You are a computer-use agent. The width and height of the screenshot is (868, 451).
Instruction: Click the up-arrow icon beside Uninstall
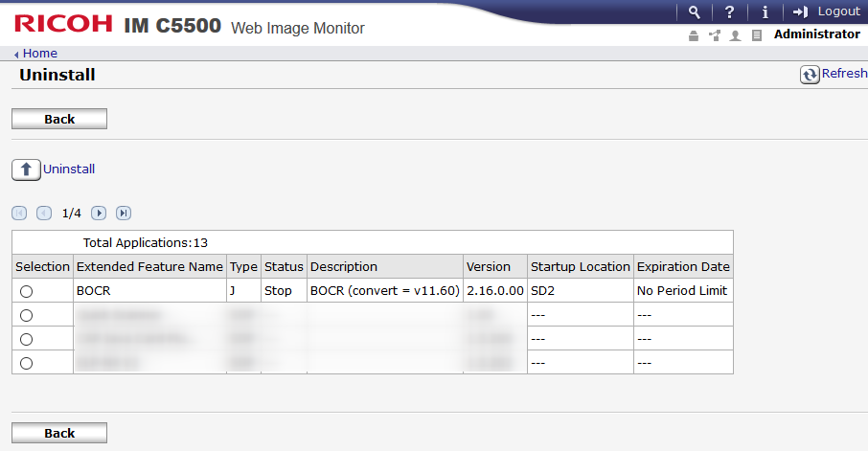pyautogui.click(x=26, y=169)
